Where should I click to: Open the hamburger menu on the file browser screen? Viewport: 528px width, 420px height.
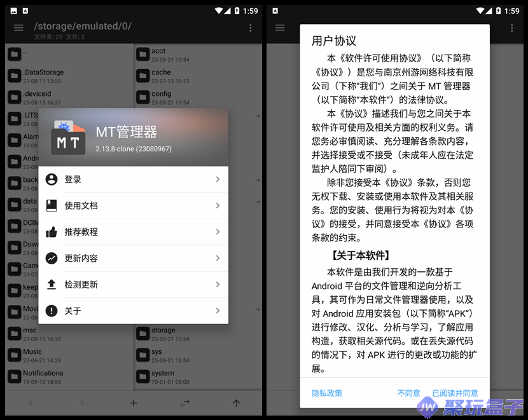tap(18, 27)
